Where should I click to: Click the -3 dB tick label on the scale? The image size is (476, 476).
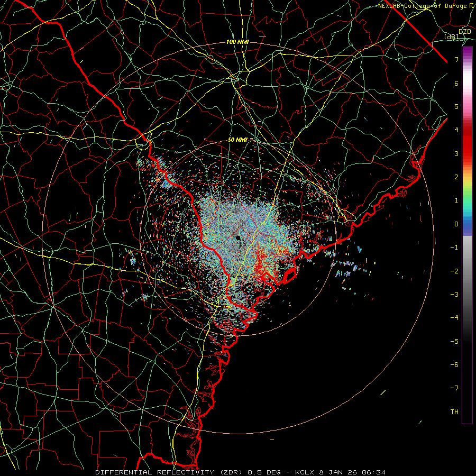454,294
